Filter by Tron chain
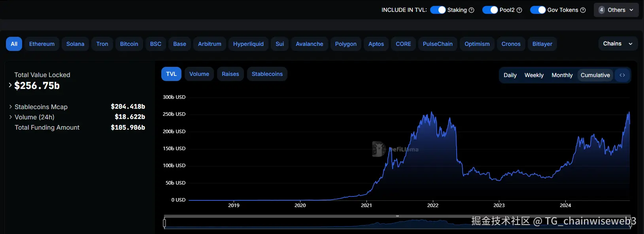This screenshot has height=234, width=644. click(x=102, y=44)
